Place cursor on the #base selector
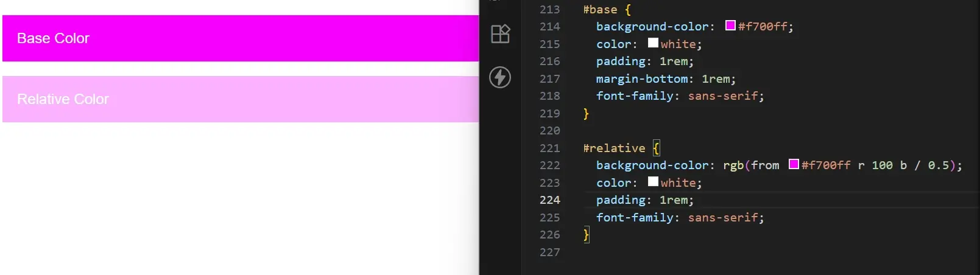Image resolution: width=980 pixels, height=275 pixels. 600,10
